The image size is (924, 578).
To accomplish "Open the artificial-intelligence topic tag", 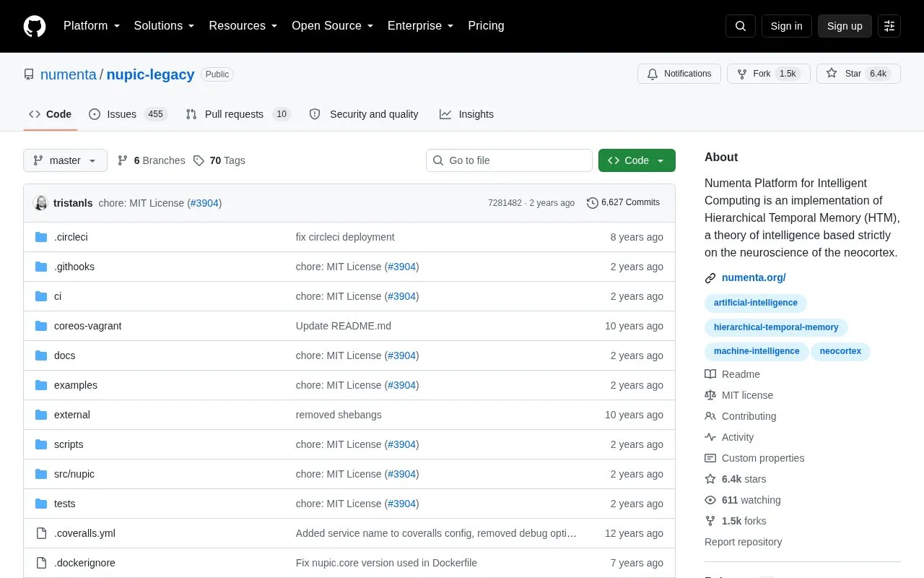I will click(x=755, y=303).
